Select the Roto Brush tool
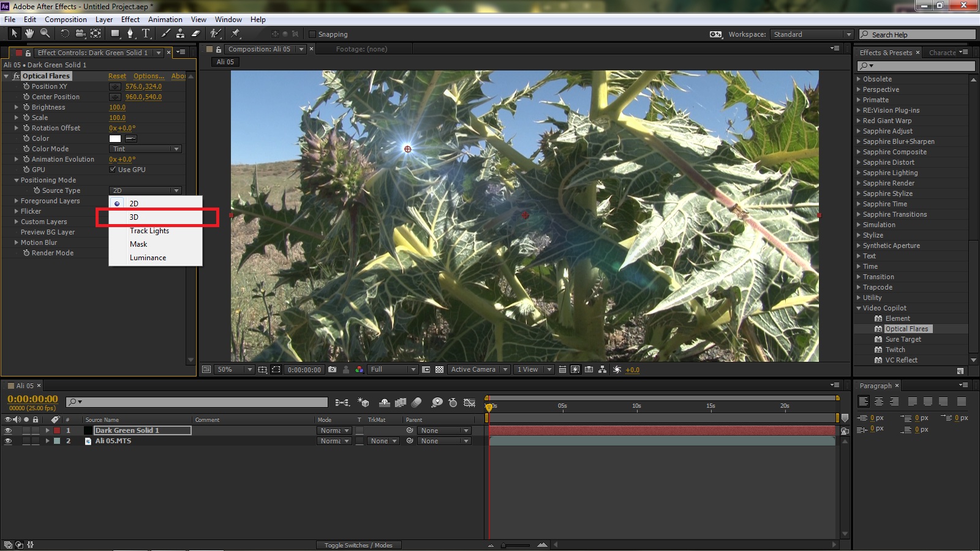Image resolution: width=980 pixels, height=551 pixels. click(215, 34)
